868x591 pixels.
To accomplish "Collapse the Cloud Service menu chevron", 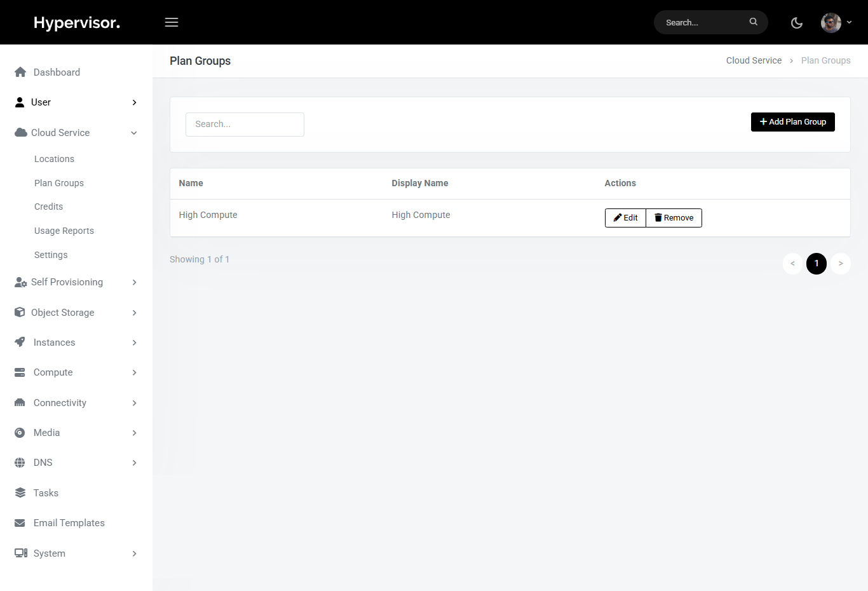I will click(134, 133).
